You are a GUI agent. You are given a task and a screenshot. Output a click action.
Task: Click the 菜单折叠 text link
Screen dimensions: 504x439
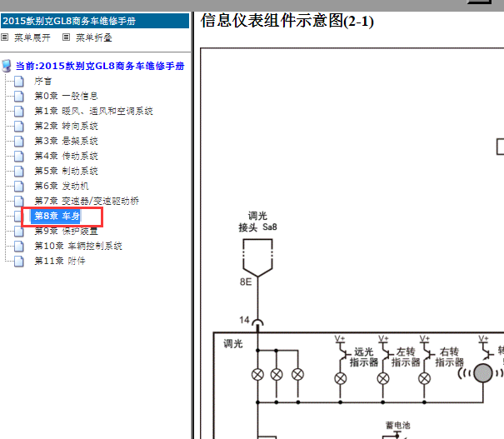(x=94, y=37)
